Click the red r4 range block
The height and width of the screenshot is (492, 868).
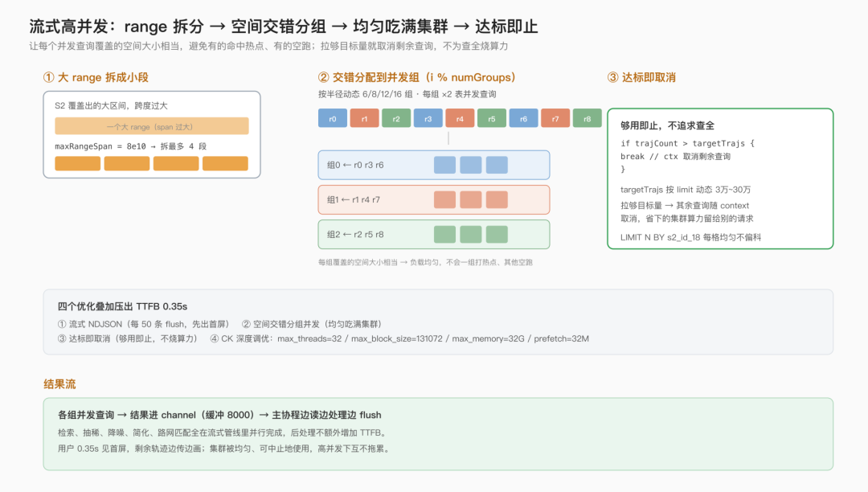pos(460,118)
